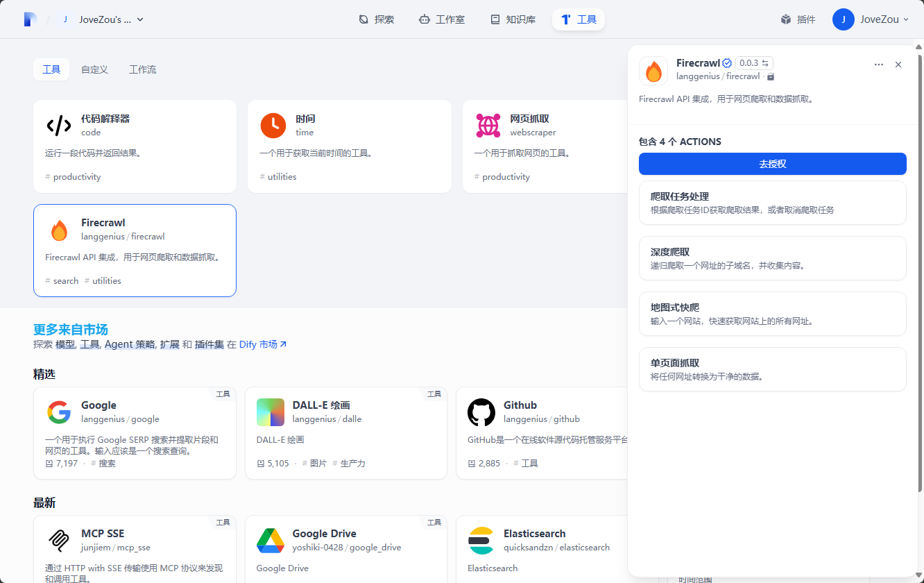This screenshot has width=924, height=583.
Task: Click the Elasticsearch icon
Action: (481, 541)
